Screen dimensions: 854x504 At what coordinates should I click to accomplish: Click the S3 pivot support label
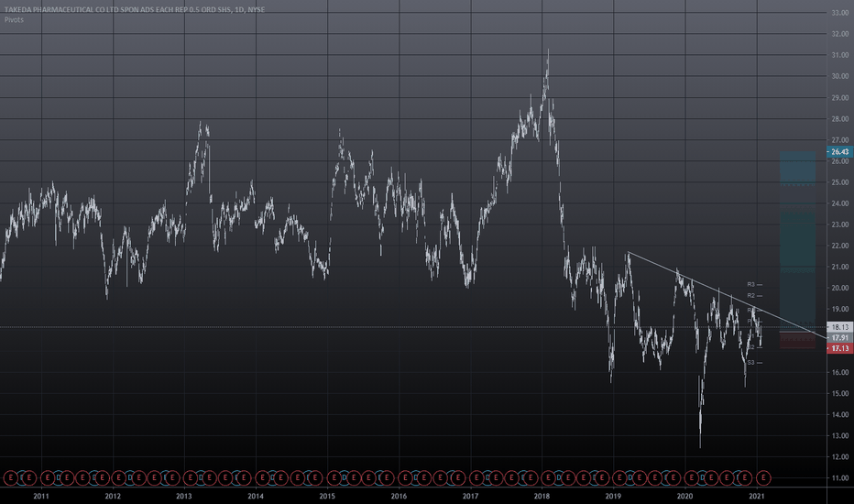click(751, 362)
